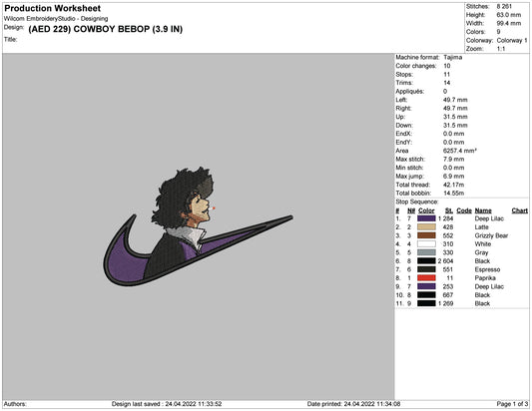Select the Latte color swatch
This screenshot has width=532, height=411.
[x=426, y=227]
